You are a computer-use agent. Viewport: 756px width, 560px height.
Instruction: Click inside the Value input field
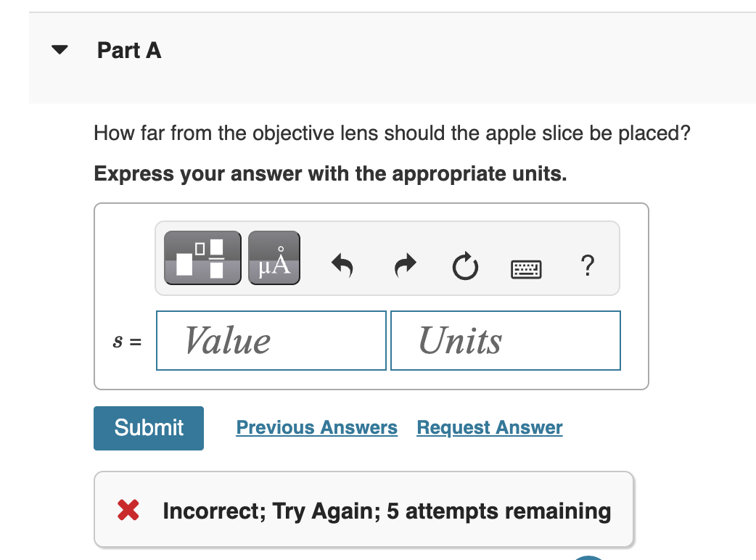(x=271, y=340)
